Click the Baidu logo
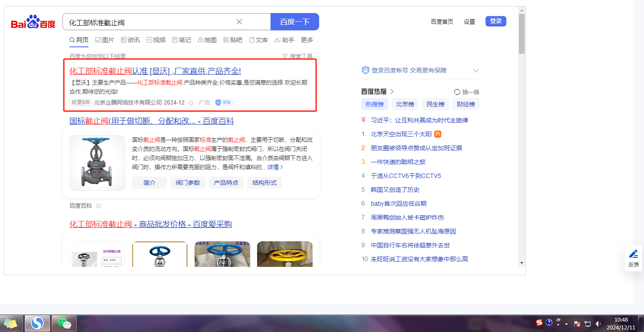The height and width of the screenshot is (332, 644). [33, 22]
